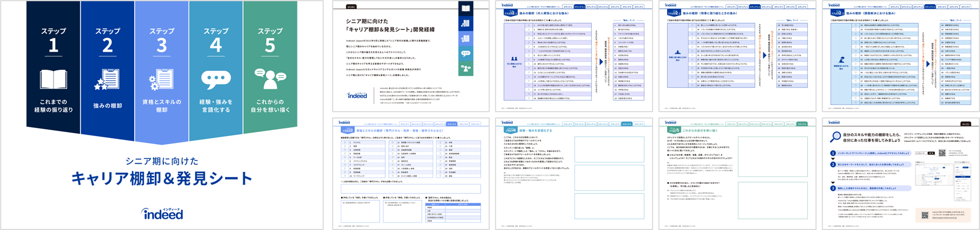This screenshot has width=980, height=230.
Task: Select the ステップ5 tab on the Step 2-1 page
Action: 639,7
